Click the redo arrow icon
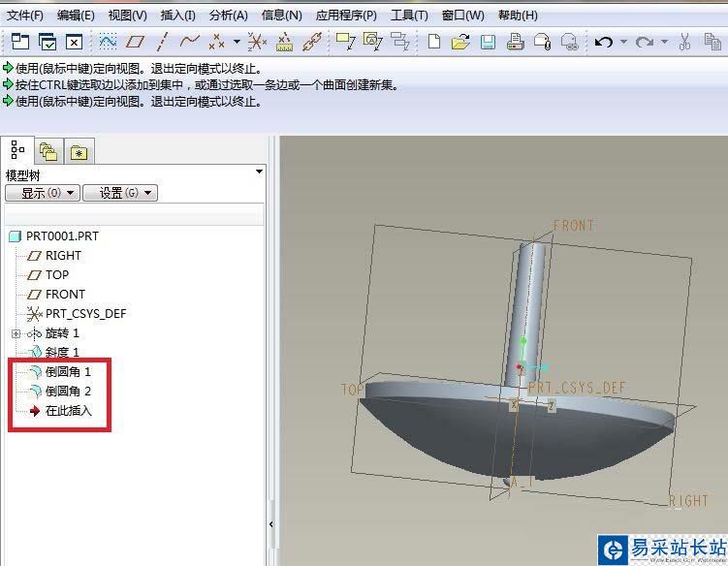The height and width of the screenshot is (566, 728). click(645, 43)
